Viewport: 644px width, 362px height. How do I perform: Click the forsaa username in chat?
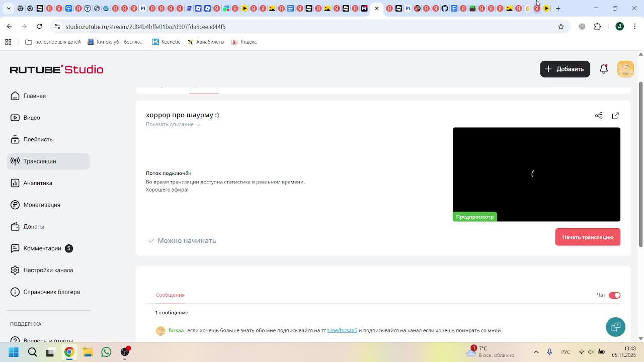pyautogui.click(x=176, y=330)
